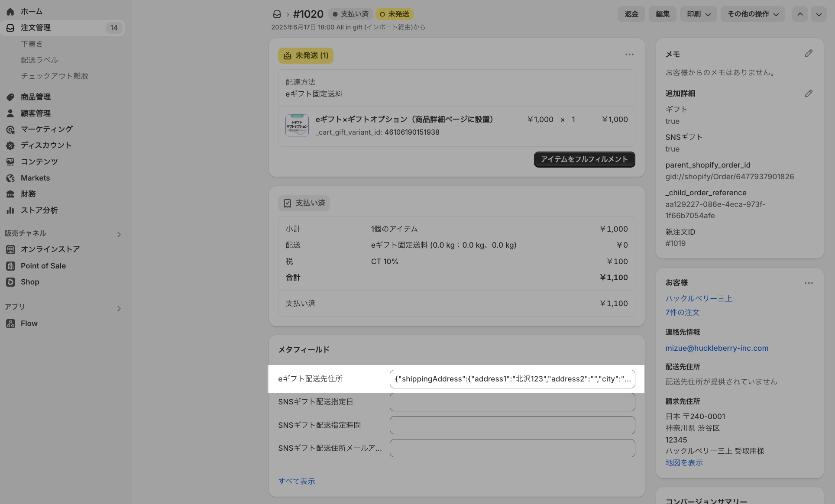Open three-dot menu in お客様 card

tap(809, 283)
